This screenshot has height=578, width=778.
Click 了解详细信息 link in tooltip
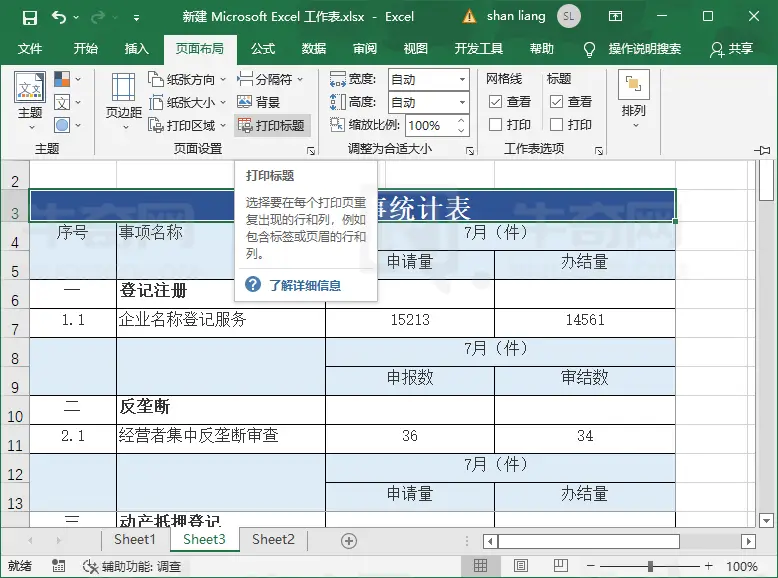click(305, 286)
